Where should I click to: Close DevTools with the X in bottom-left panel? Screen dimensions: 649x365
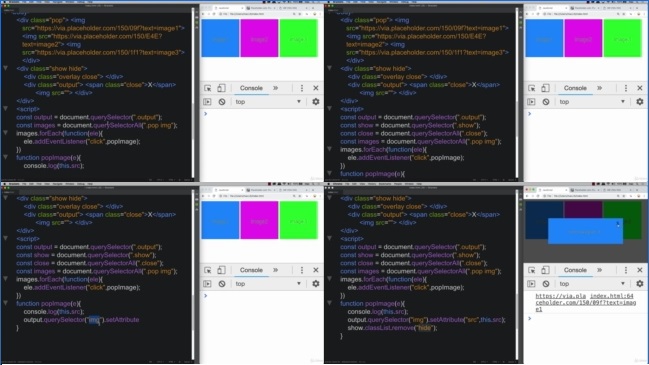coord(316,270)
